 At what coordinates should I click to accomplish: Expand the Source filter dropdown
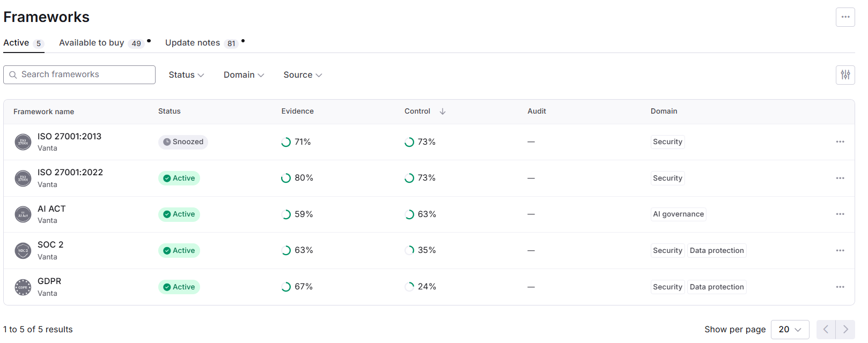303,75
